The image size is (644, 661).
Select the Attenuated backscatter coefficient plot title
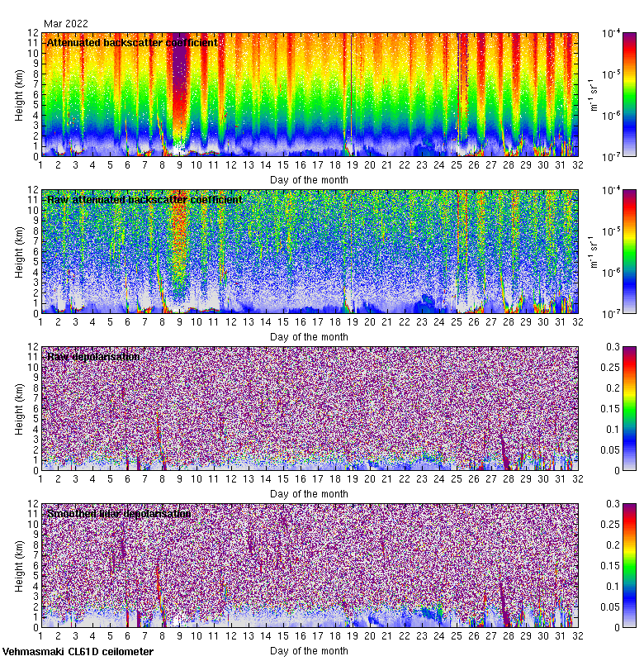tap(132, 43)
